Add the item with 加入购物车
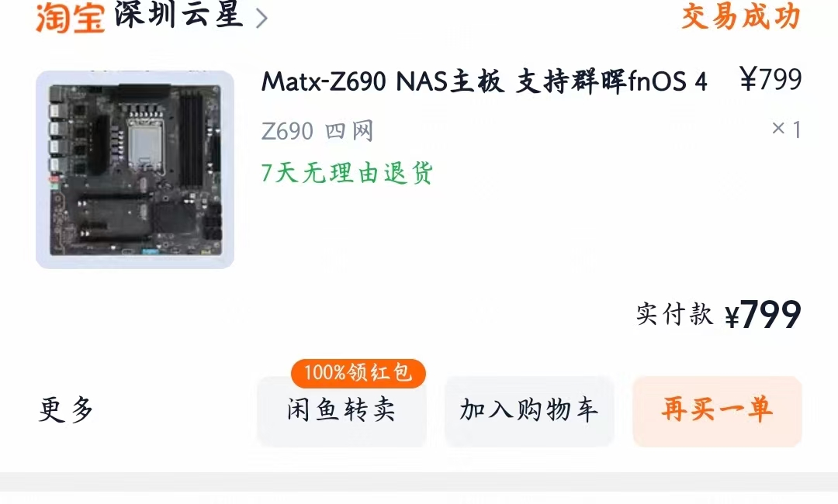The image size is (838, 504). (x=529, y=411)
